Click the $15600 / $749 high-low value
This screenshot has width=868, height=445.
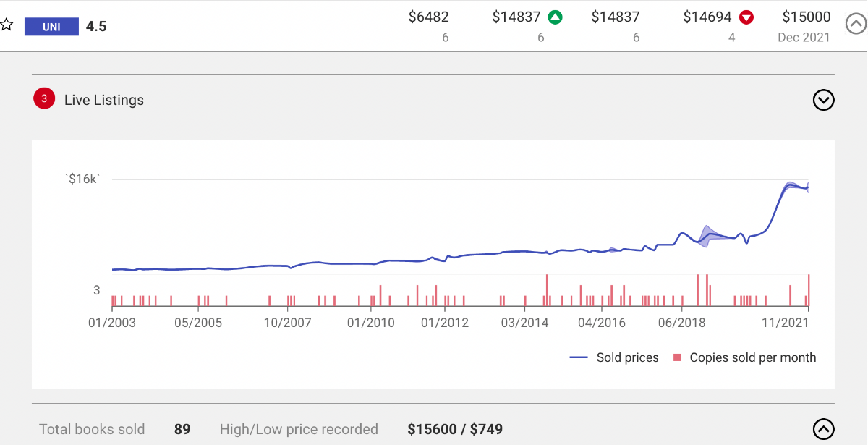(455, 429)
